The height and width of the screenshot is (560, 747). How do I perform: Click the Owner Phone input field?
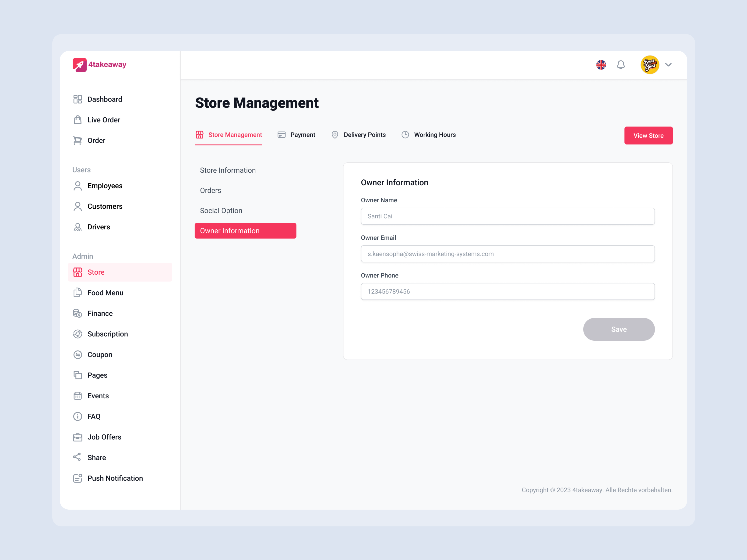(x=507, y=291)
